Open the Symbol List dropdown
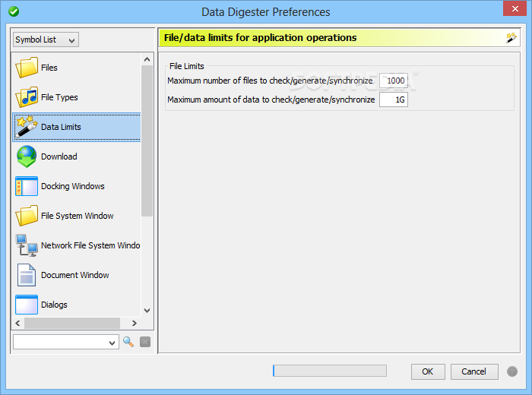 tap(46, 39)
